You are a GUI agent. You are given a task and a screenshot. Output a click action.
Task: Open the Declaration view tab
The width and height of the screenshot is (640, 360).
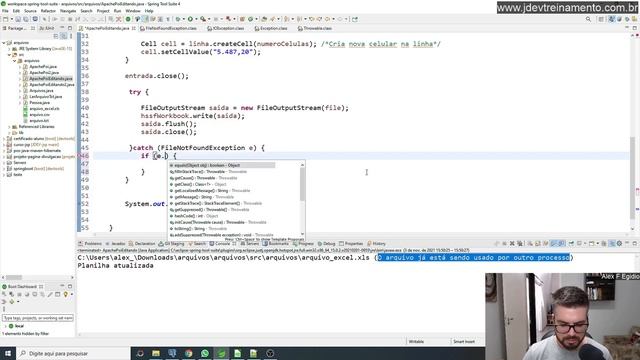tap(142, 244)
